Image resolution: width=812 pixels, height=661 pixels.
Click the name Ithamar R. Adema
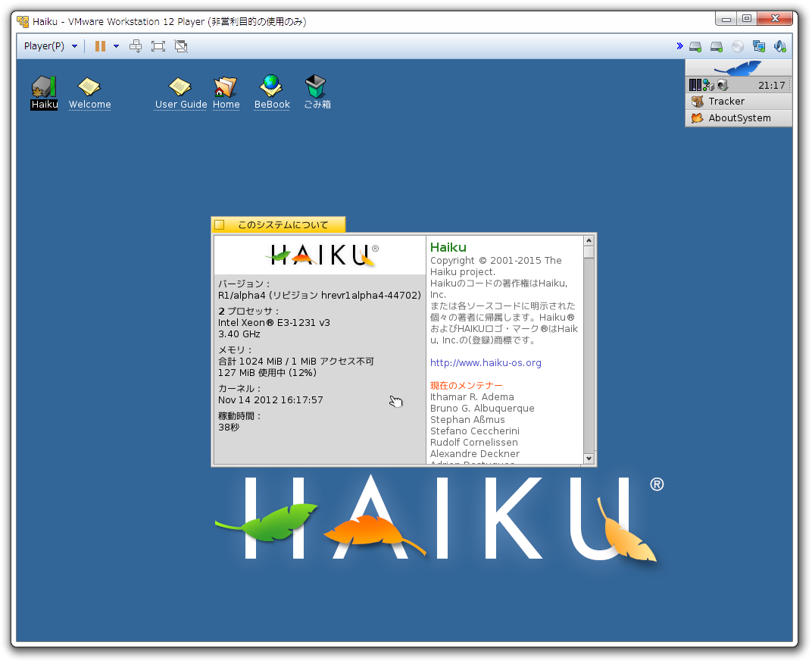[x=472, y=397]
